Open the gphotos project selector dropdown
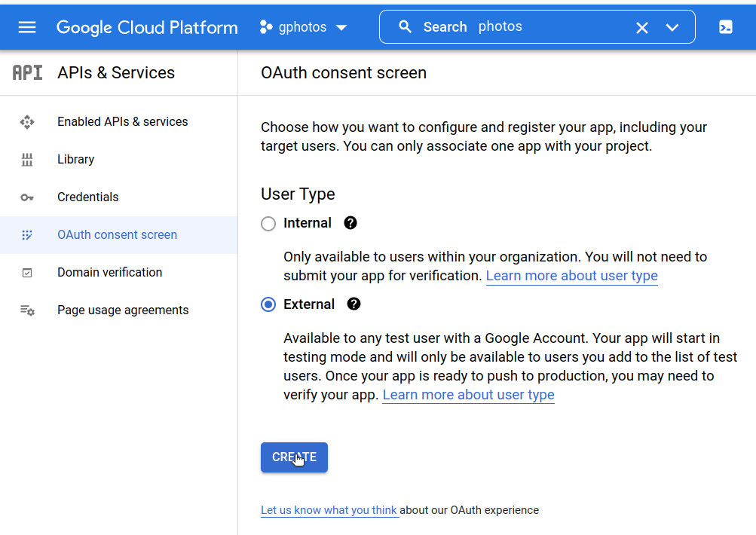 (x=303, y=27)
